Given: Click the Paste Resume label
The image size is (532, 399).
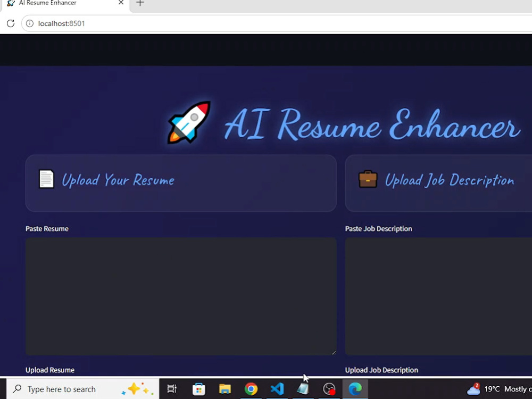Looking at the screenshot, I should point(47,229).
